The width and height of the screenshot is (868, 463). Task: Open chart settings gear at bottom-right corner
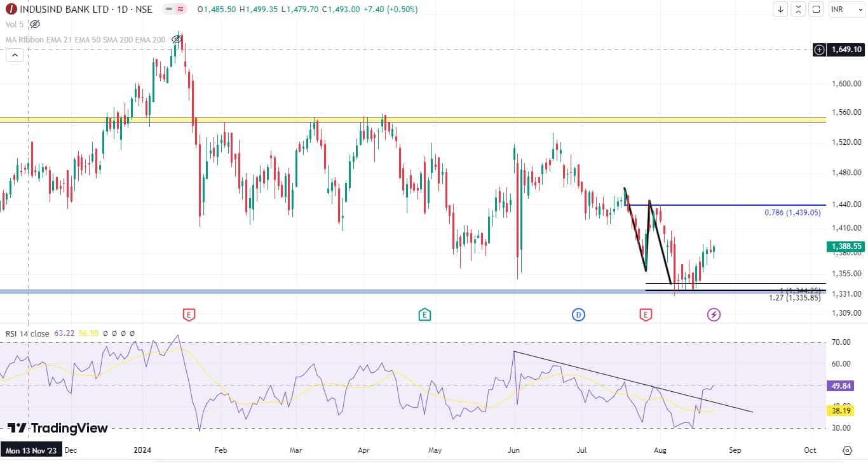tap(847, 450)
